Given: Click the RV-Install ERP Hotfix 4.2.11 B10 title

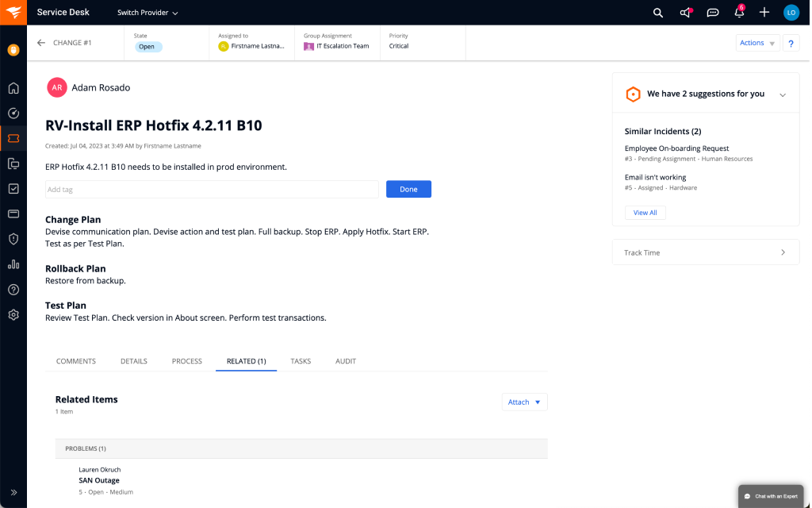Looking at the screenshot, I should click(154, 125).
